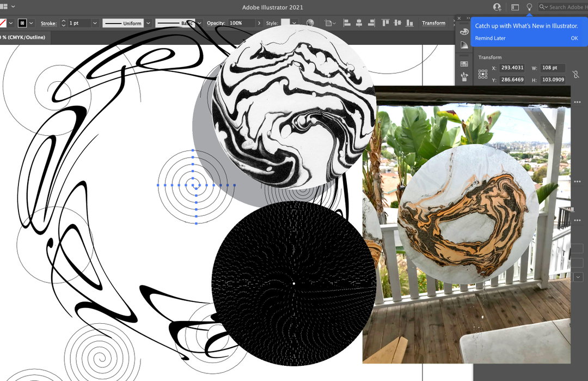588x381 pixels.
Task: Align objects to vertical bottom
Action: [409, 23]
